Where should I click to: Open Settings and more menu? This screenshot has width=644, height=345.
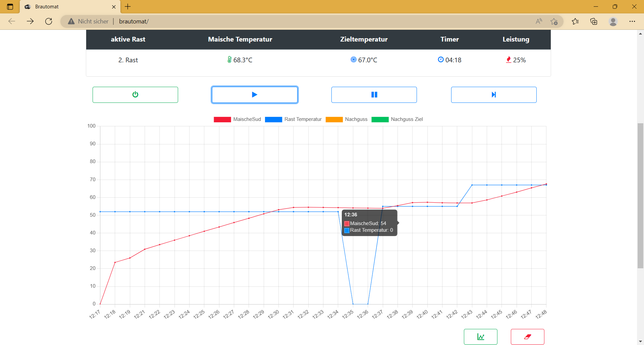coord(632,21)
